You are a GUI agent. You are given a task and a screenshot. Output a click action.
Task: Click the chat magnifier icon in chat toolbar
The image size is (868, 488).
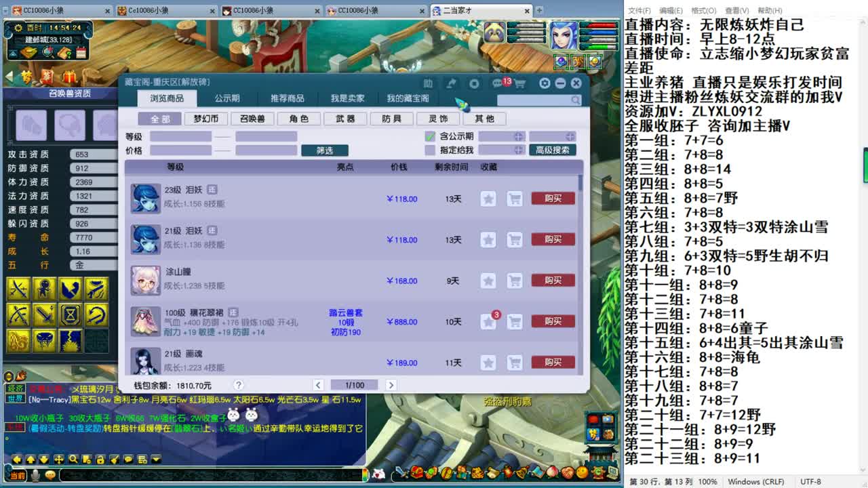(73, 459)
